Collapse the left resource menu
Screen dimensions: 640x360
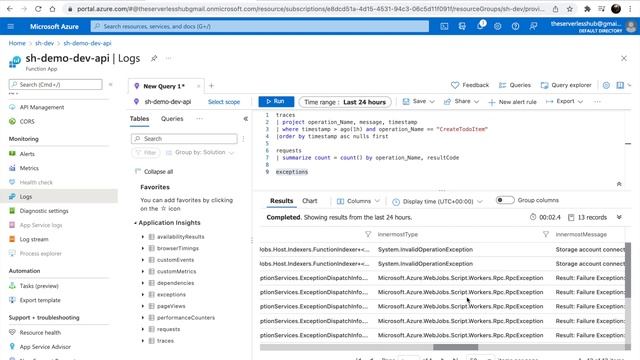[110, 84]
